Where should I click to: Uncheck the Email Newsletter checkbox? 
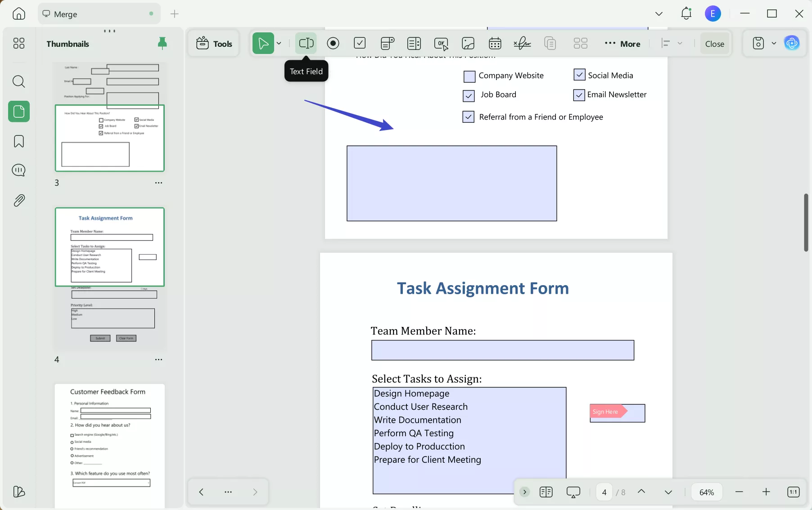point(579,95)
